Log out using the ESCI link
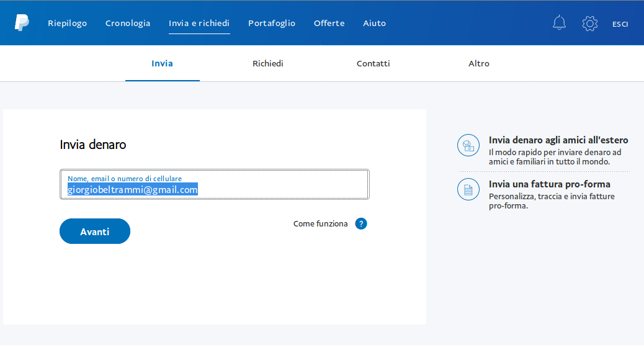The image size is (644, 363). pyautogui.click(x=620, y=24)
